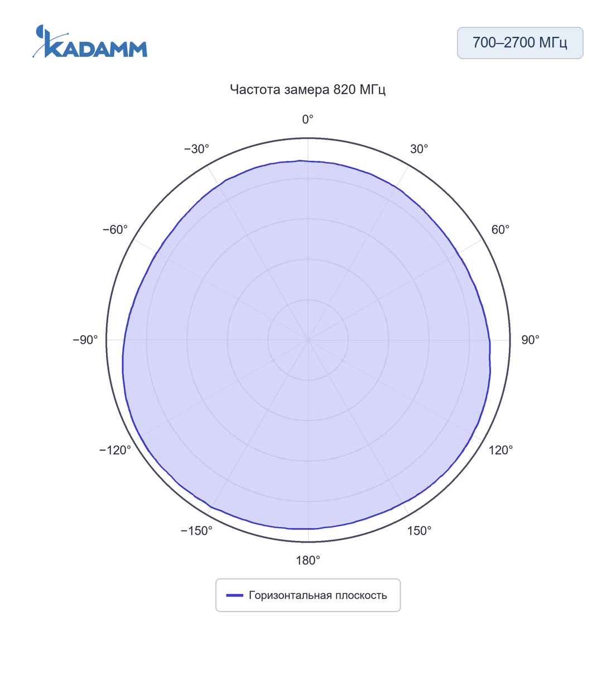Click the blue line swatch in the legend
Viewport: 616px width, 676px height.
234,596
